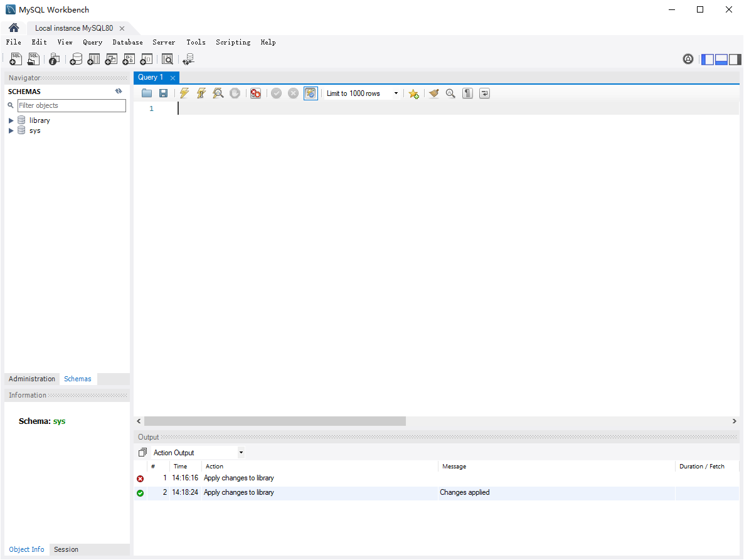This screenshot has width=744, height=560.
Task: Copy output entries with clipboard icon
Action: [142, 452]
